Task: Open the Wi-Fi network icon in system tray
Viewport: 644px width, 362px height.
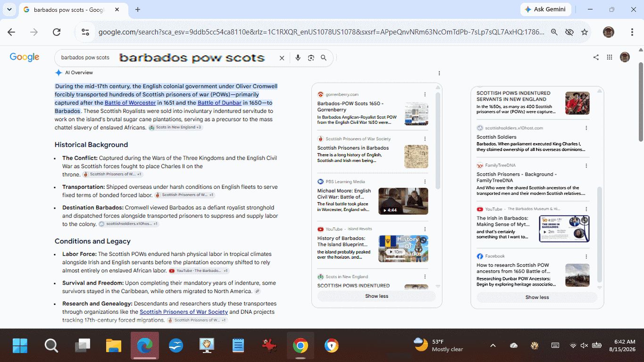Action: [x=573, y=345]
